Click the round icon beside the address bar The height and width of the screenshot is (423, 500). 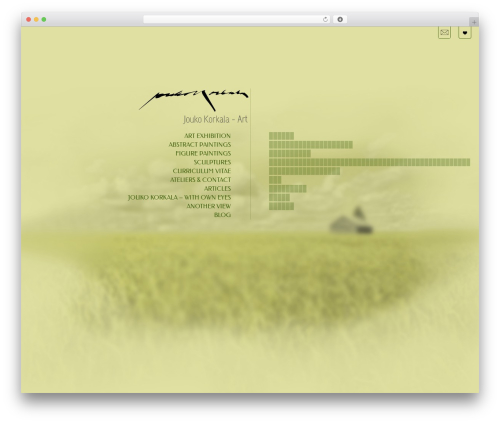click(x=340, y=20)
